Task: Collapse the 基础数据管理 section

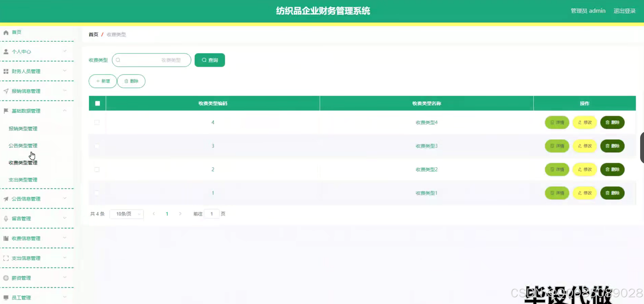Action: point(65,110)
